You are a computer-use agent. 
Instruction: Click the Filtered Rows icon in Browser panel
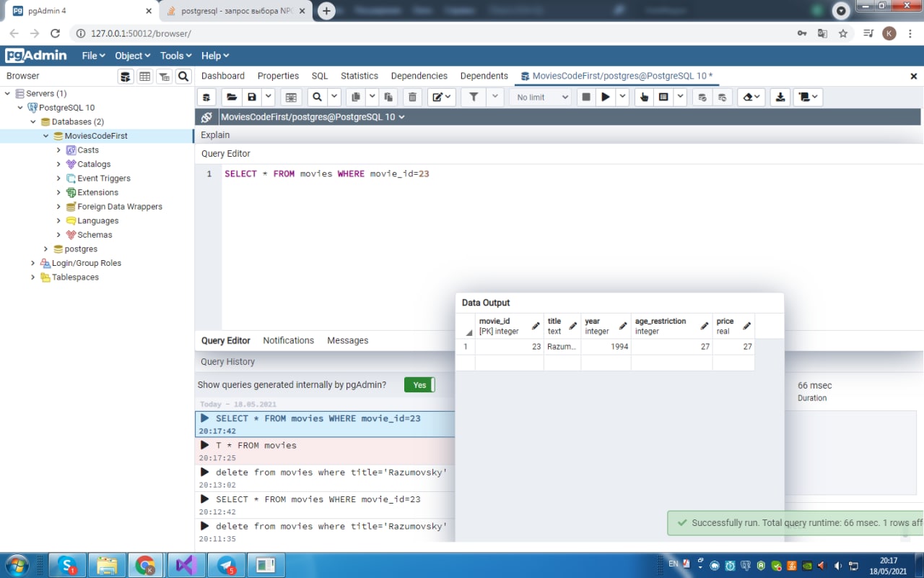pyautogui.click(x=165, y=77)
